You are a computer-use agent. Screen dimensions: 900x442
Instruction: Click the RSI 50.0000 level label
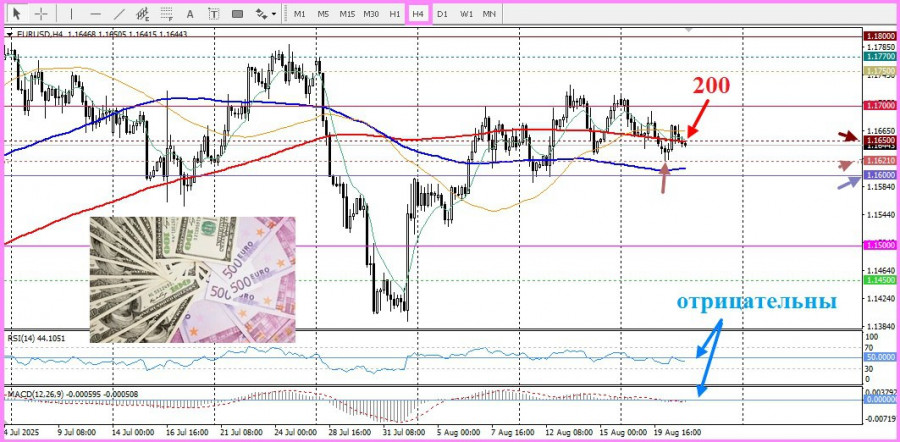pyautogui.click(x=880, y=357)
